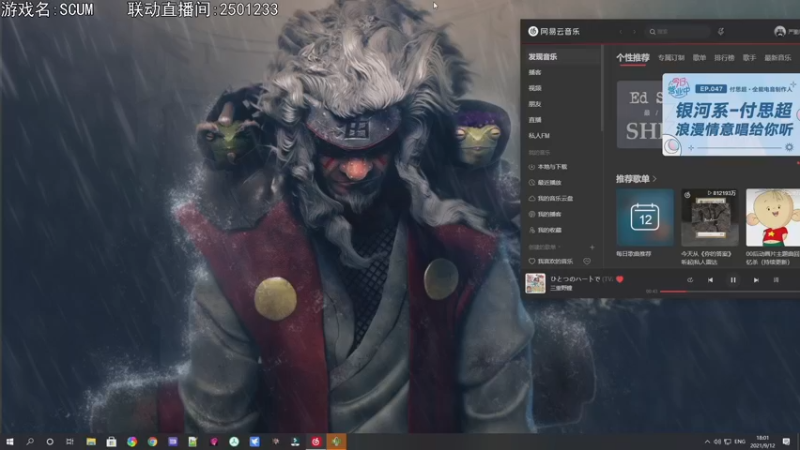Open Cortana circle on taskbar
The image size is (800, 450).
pyautogui.click(x=49, y=442)
